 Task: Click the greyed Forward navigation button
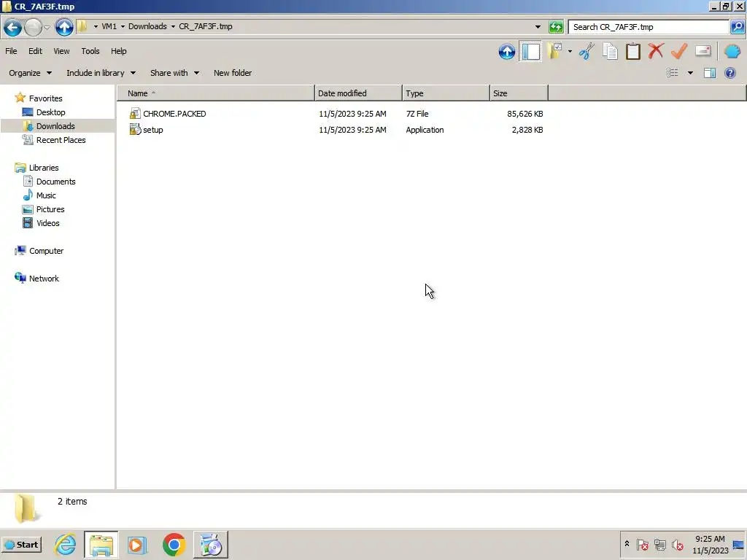(33, 27)
